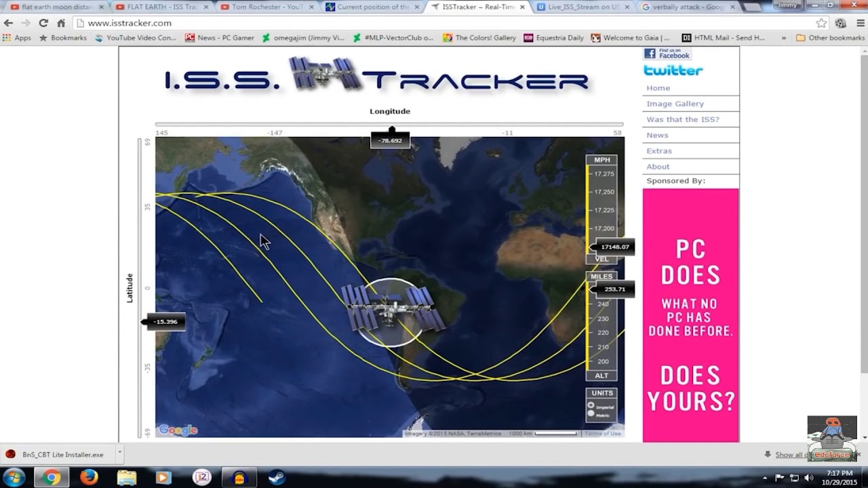Switch to 'flat earth moon distance' tab
The width and height of the screenshot is (868, 488).
point(57,7)
